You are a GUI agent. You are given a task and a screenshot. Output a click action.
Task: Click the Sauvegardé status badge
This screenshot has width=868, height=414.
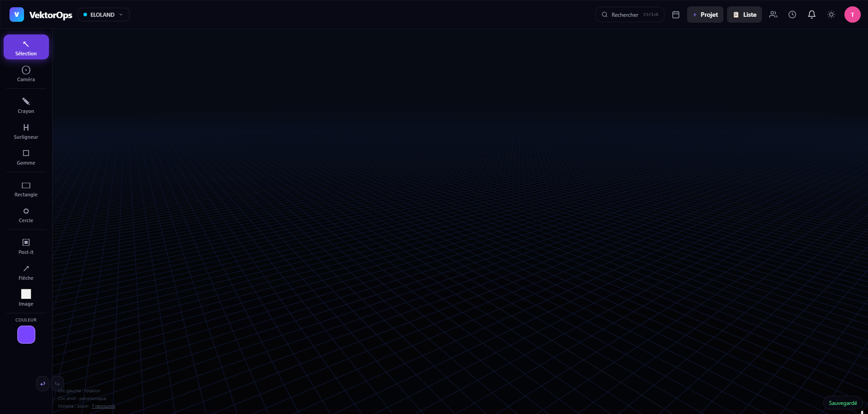point(843,403)
